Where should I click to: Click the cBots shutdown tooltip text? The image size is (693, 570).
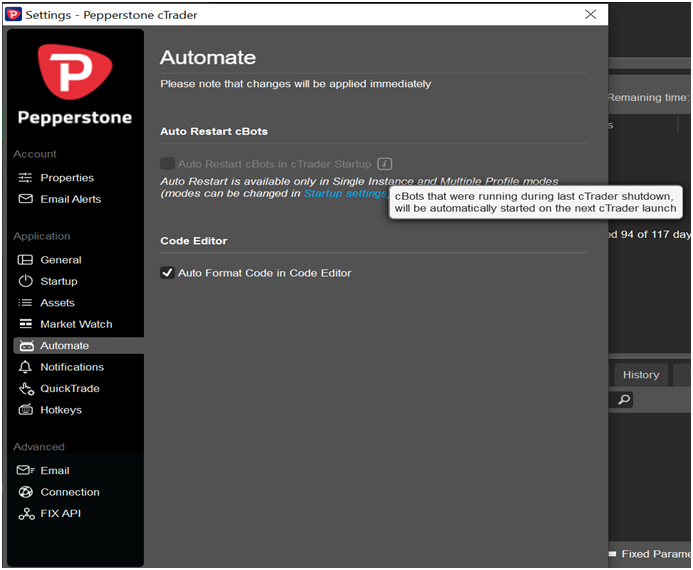click(535, 202)
